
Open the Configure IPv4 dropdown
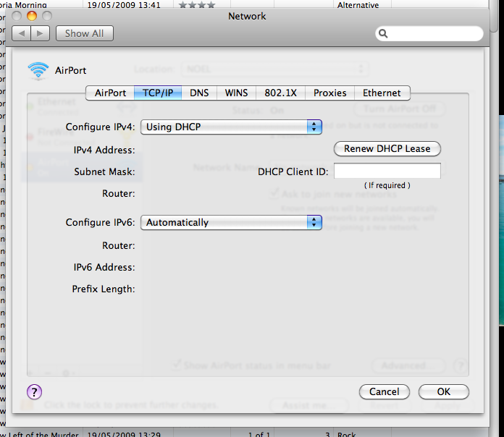(231, 127)
